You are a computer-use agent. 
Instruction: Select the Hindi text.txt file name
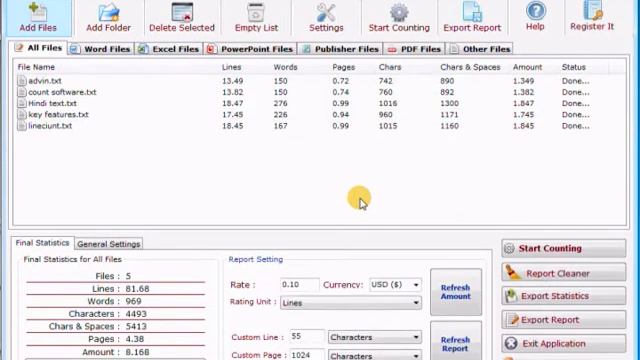(x=52, y=103)
